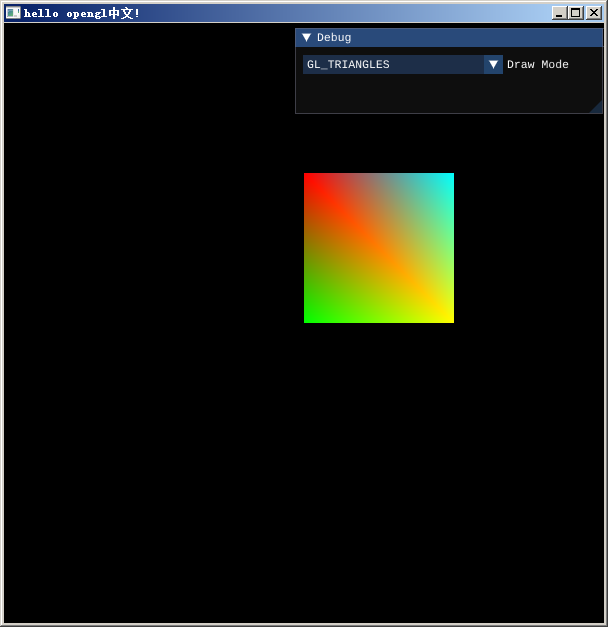Open the GL_TRIANGLES combo box
The width and height of the screenshot is (608, 627).
click(x=393, y=65)
